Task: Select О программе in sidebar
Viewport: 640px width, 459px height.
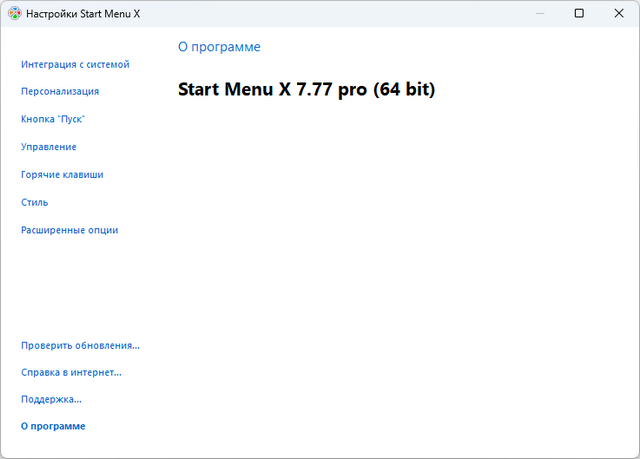Action: [53, 426]
